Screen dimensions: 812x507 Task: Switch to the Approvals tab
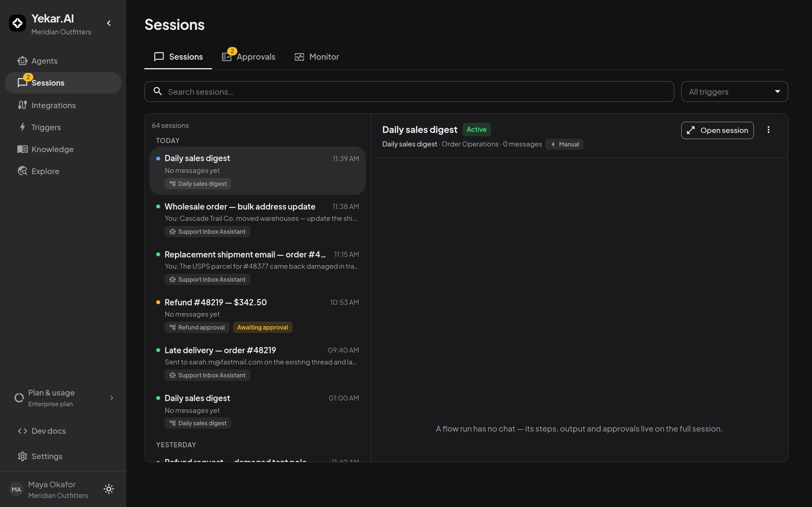(249, 57)
